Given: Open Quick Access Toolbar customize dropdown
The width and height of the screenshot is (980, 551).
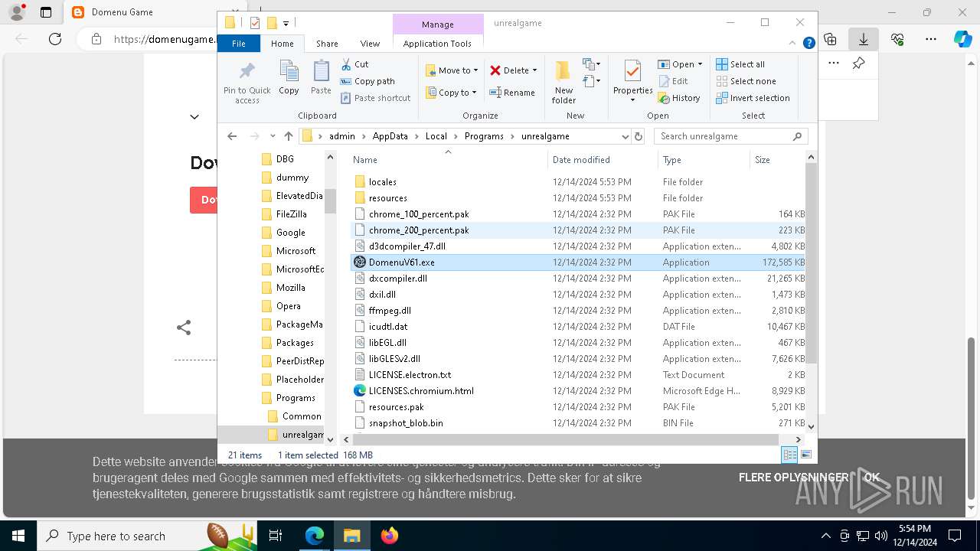Looking at the screenshot, I should 286,23.
